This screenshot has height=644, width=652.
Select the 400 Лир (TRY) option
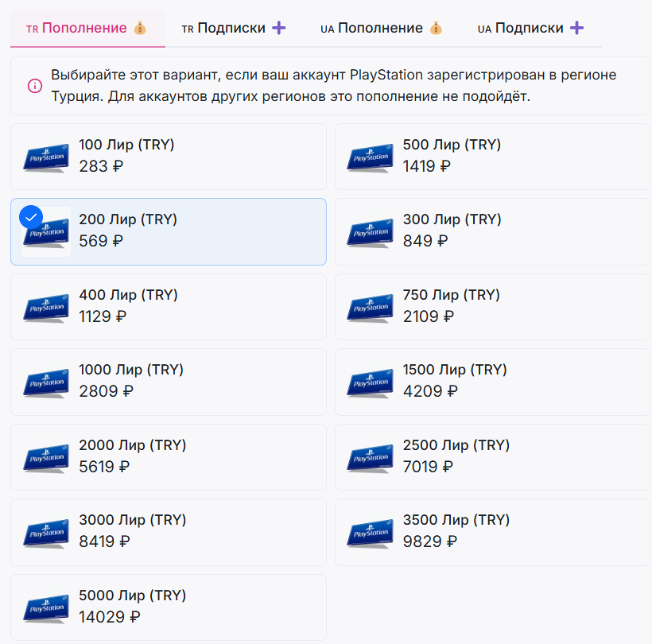click(169, 307)
